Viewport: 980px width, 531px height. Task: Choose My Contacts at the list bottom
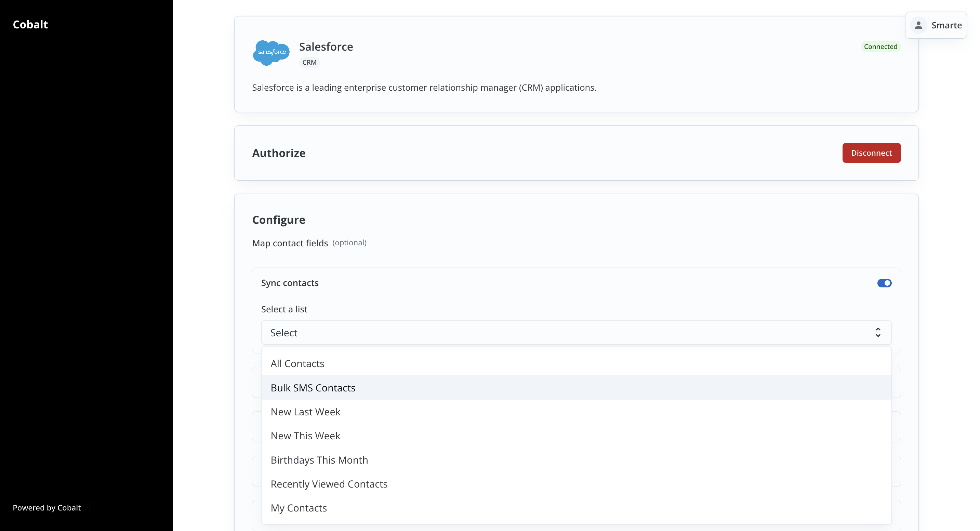click(299, 508)
